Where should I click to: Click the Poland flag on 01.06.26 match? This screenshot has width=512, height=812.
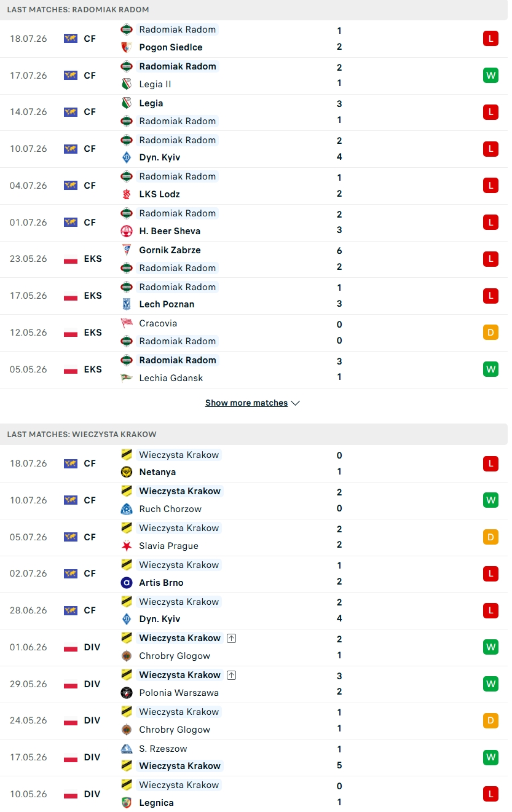click(x=71, y=647)
